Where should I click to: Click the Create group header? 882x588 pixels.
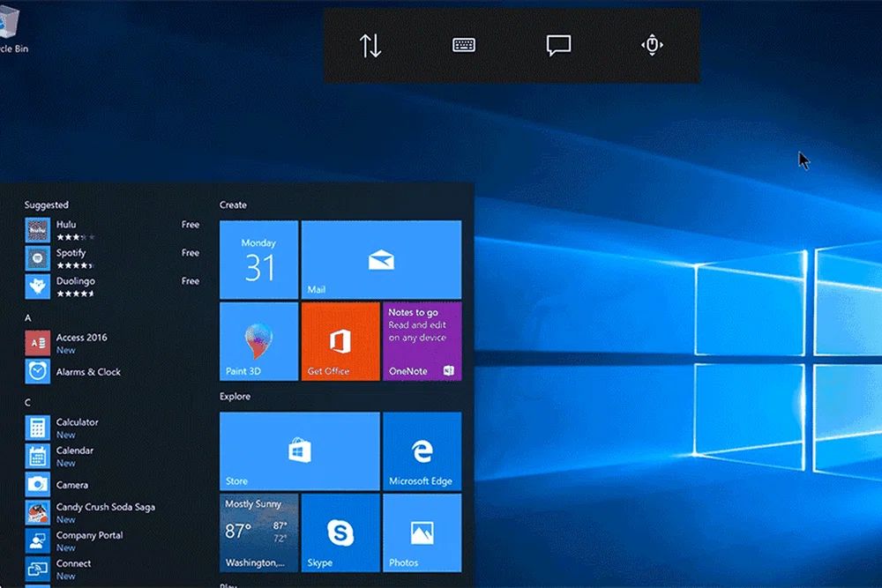(x=233, y=205)
